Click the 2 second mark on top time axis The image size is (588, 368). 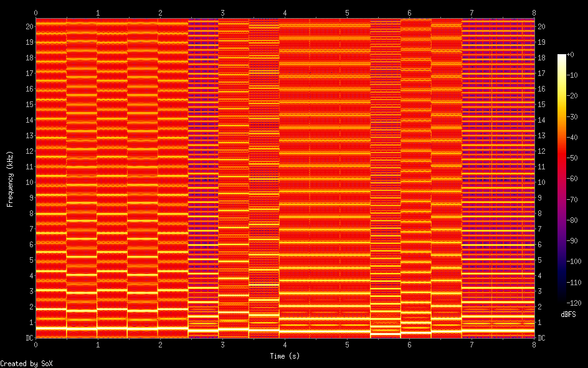160,12
